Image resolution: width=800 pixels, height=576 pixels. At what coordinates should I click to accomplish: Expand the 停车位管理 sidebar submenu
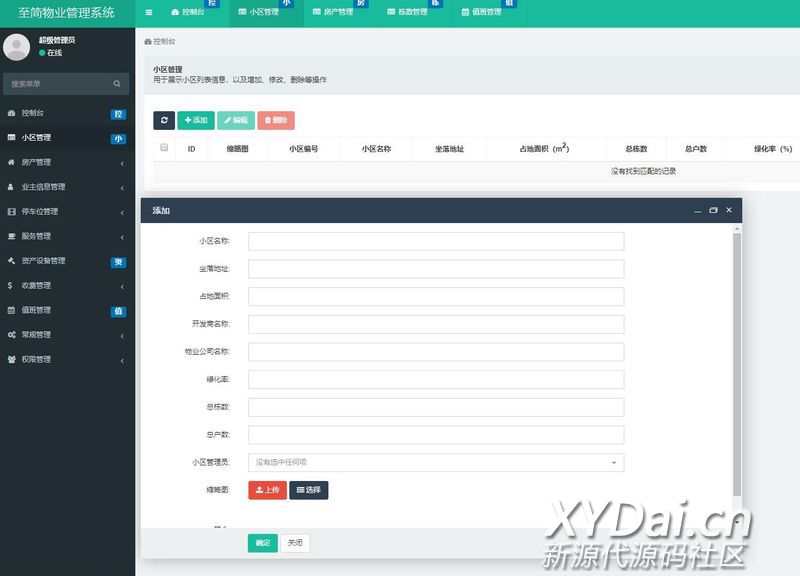coord(122,213)
